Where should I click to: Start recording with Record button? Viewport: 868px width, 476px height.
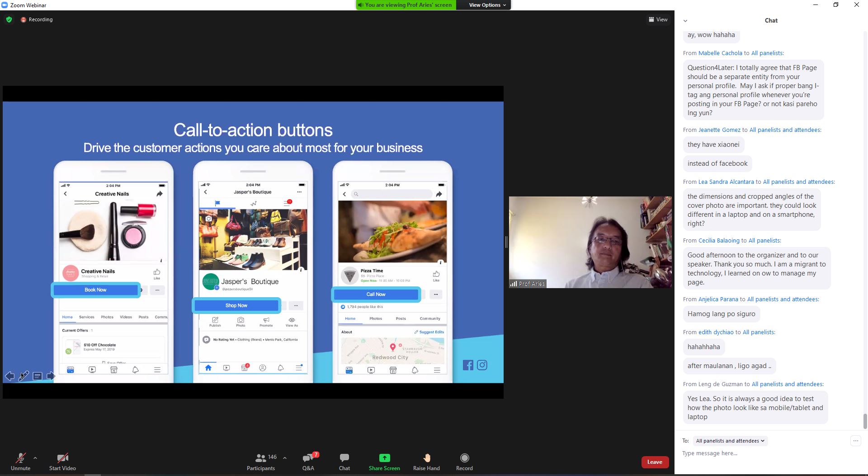click(464, 462)
